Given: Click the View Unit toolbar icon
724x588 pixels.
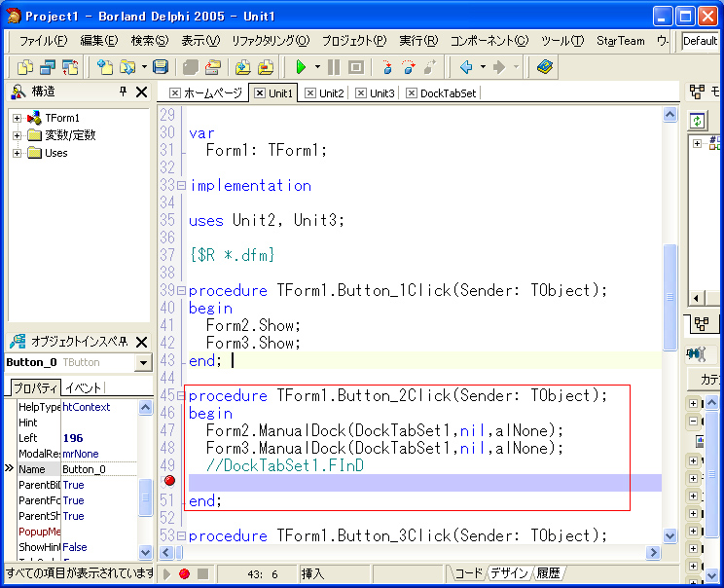Looking at the screenshot, I should point(25,67).
